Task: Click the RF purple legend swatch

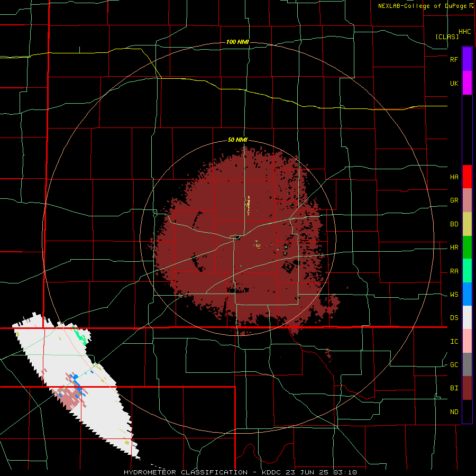Action: [467, 59]
